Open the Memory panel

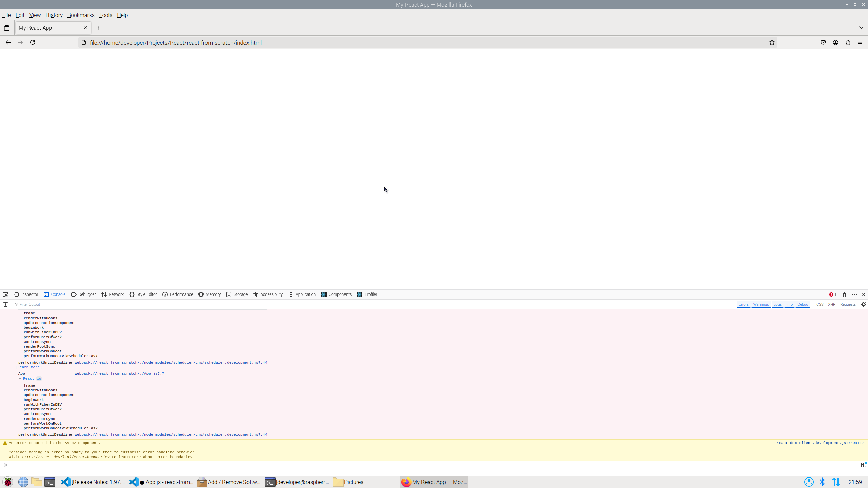tap(210, 294)
